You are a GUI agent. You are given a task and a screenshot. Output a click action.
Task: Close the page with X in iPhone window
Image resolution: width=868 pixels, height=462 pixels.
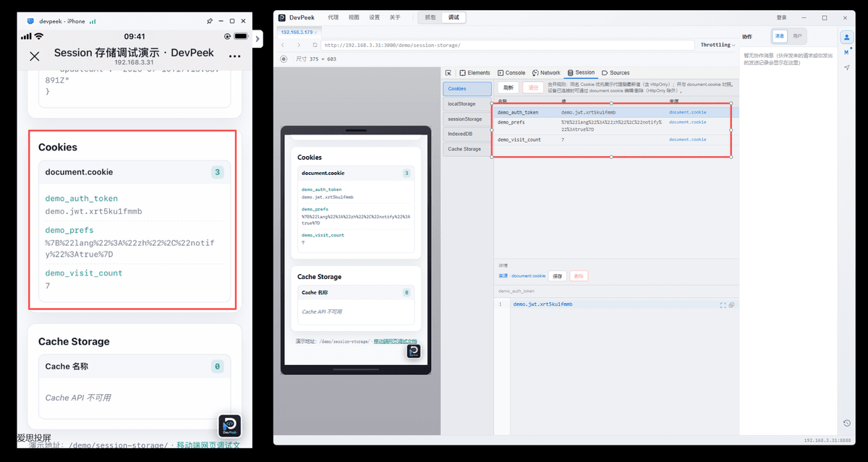(x=34, y=56)
